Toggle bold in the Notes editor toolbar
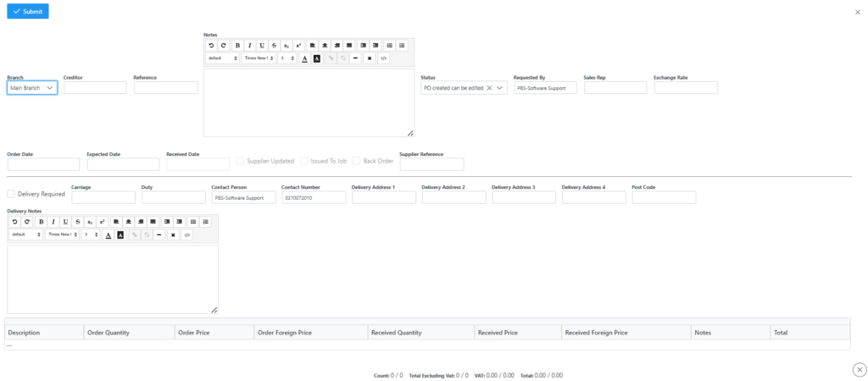 tap(237, 45)
